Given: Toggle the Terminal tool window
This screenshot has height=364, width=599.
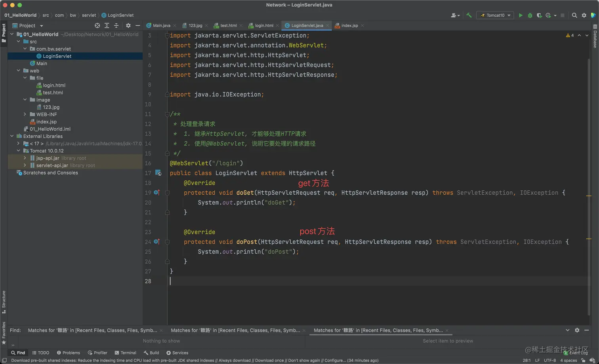Looking at the screenshot, I should coord(125,353).
